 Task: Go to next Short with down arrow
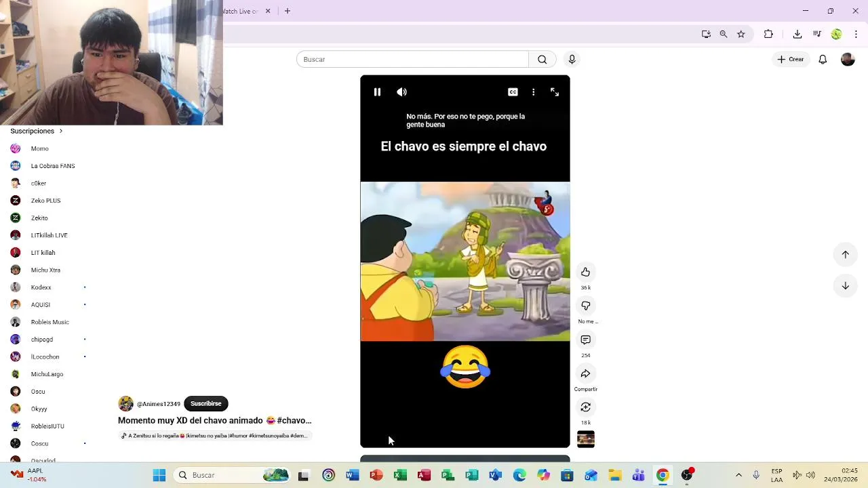click(845, 285)
